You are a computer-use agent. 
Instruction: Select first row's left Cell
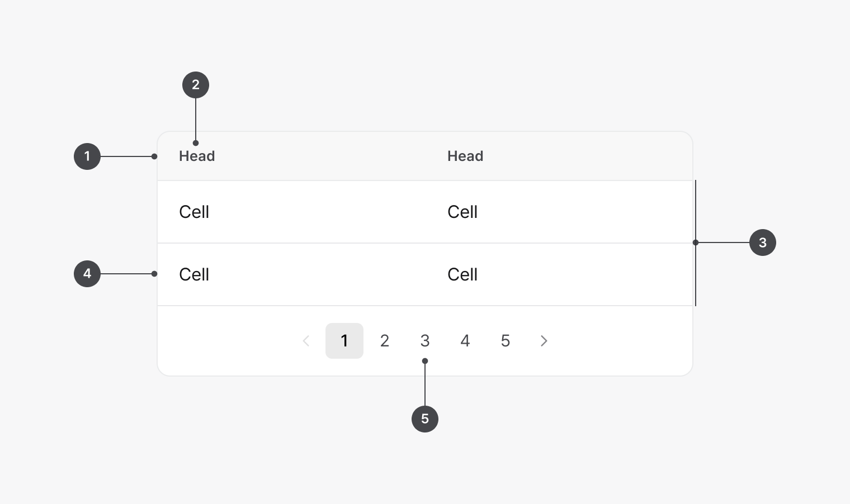pos(194,212)
